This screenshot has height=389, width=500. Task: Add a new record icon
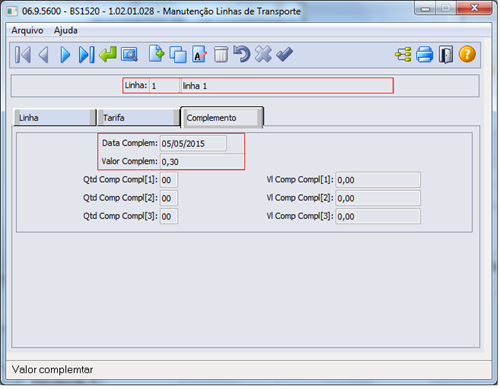click(x=157, y=53)
